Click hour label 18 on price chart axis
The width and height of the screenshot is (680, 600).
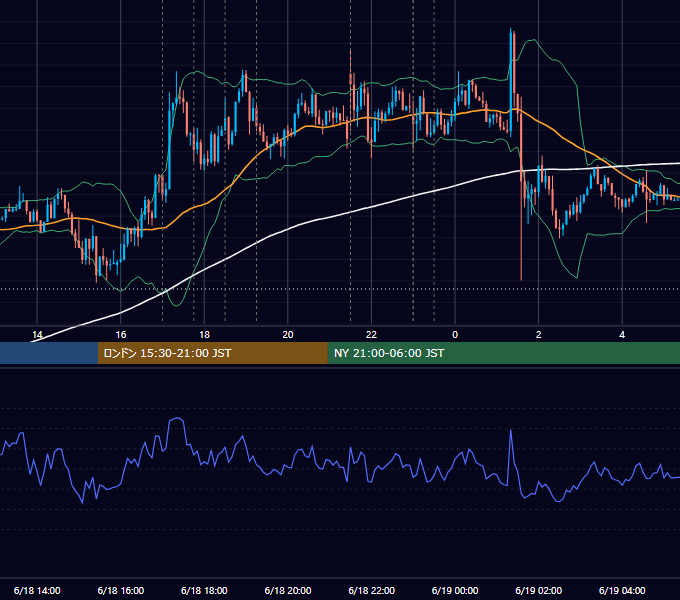tap(204, 335)
